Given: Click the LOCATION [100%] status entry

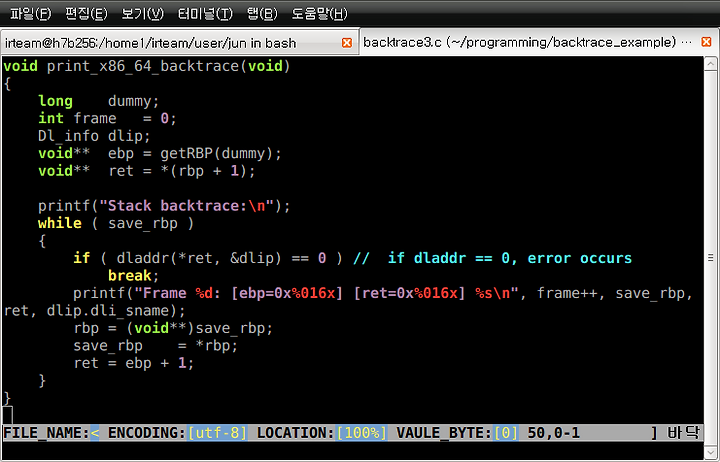Looking at the screenshot, I should tap(322, 433).
